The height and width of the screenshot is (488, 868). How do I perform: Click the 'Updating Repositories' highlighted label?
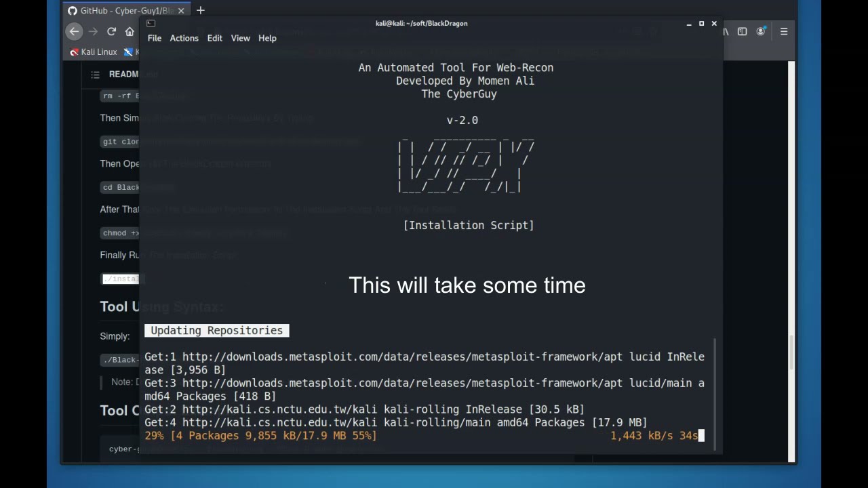coord(216,331)
